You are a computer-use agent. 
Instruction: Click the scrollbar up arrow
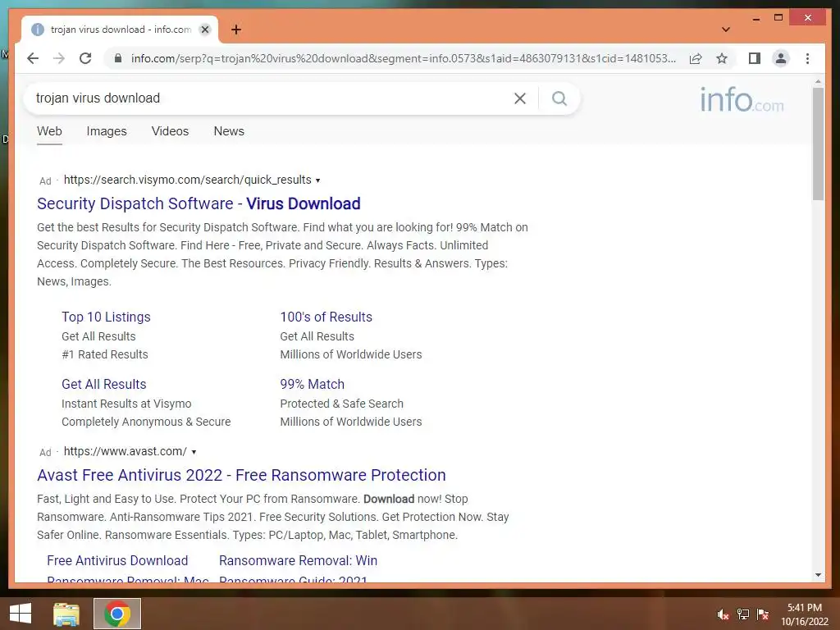point(818,81)
